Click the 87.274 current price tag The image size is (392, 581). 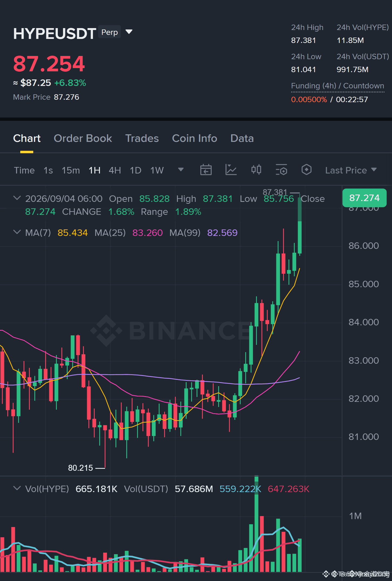point(364,198)
